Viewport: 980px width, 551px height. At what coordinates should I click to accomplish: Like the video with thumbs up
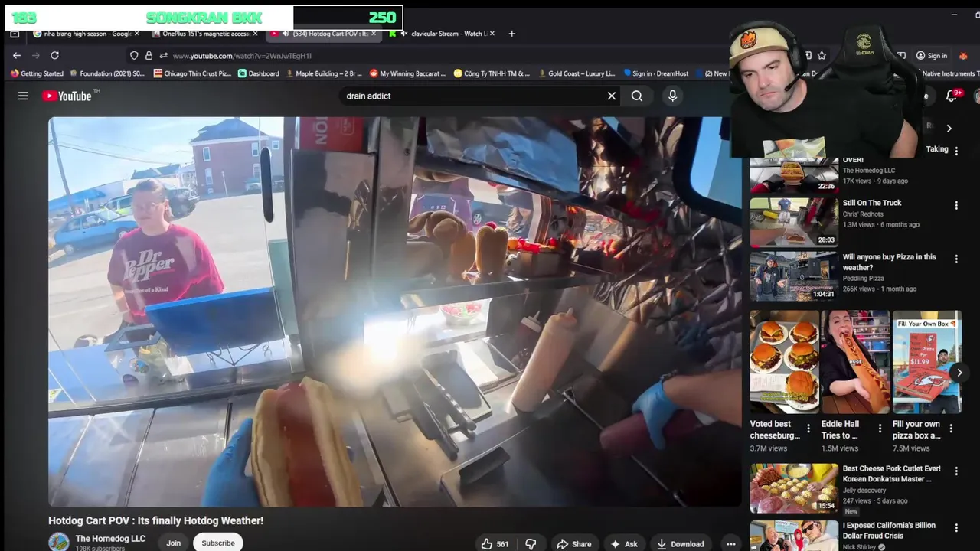[495, 544]
